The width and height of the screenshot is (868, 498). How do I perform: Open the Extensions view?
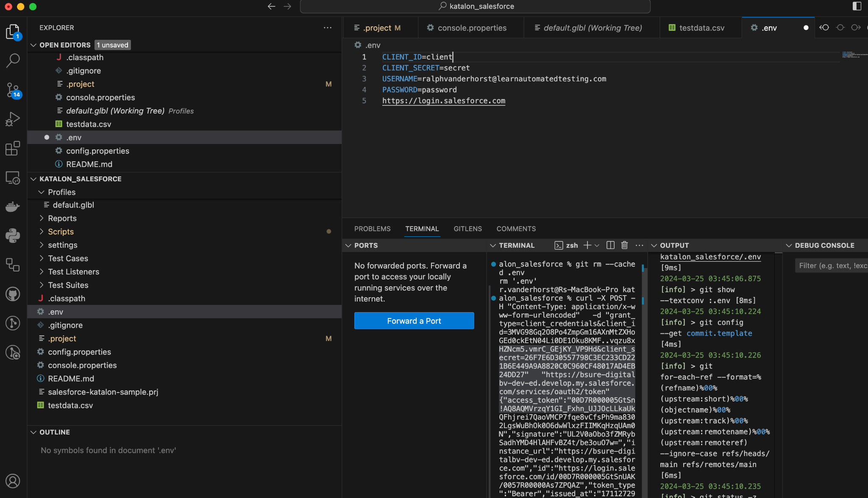click(13, 148)
